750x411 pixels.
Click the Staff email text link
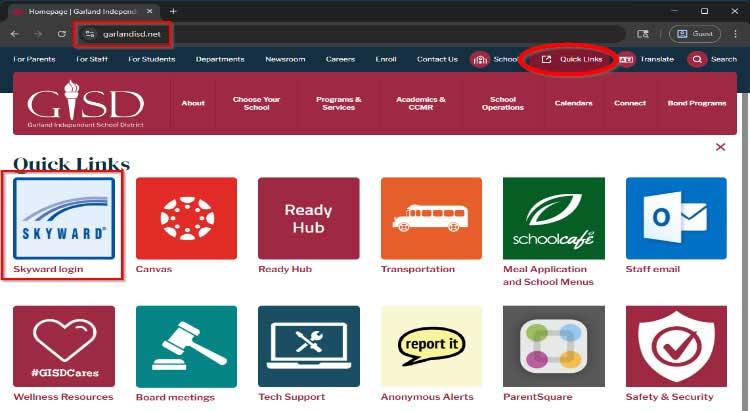tap(653, 269)
